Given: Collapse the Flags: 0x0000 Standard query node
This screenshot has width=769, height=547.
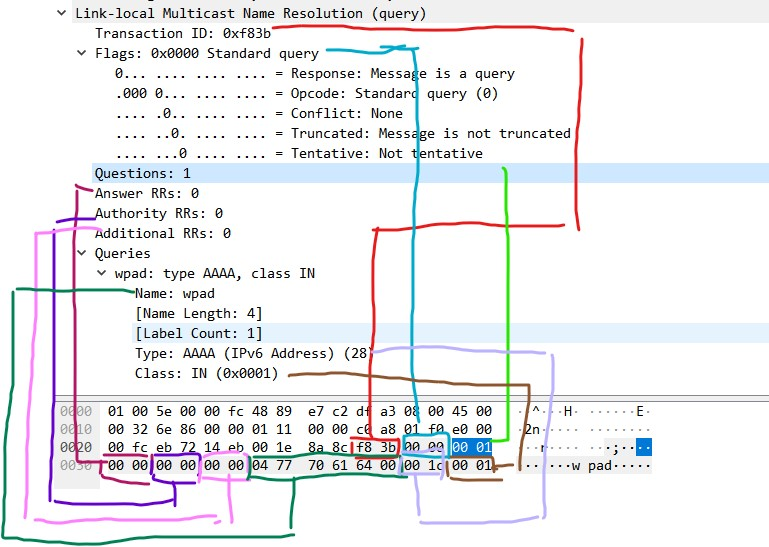Looking at the screenshot, I should pos(81,53).
